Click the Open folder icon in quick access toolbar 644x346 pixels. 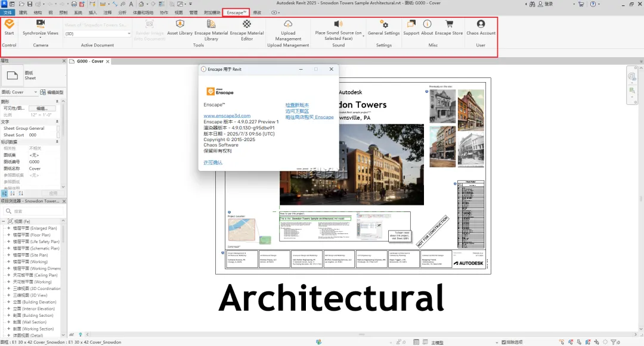21,4
